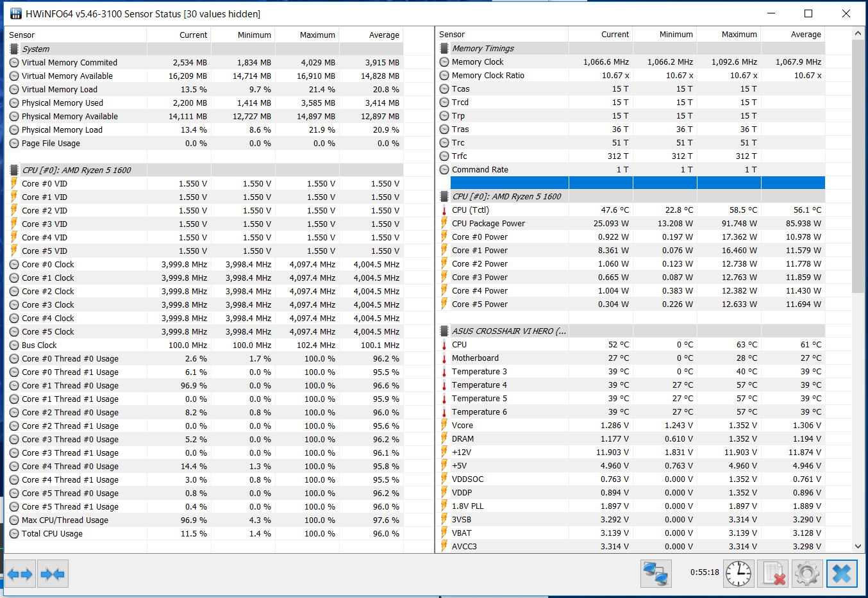The height and width of the screenshot is (598, 868).
Task: Click the circle icon beside Bus Clock
Action: tap(14, 345)
